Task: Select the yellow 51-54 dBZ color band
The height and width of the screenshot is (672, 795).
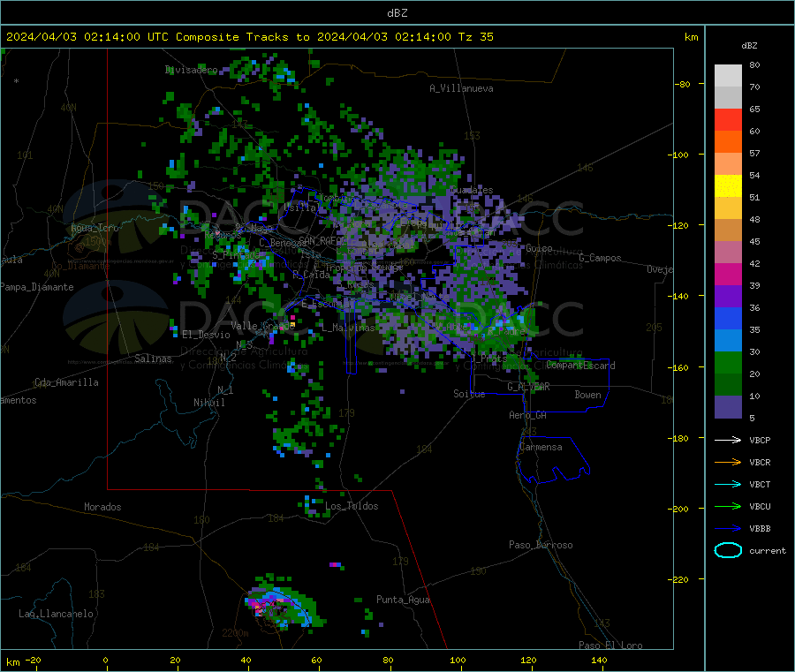Action: pos(728,186)
